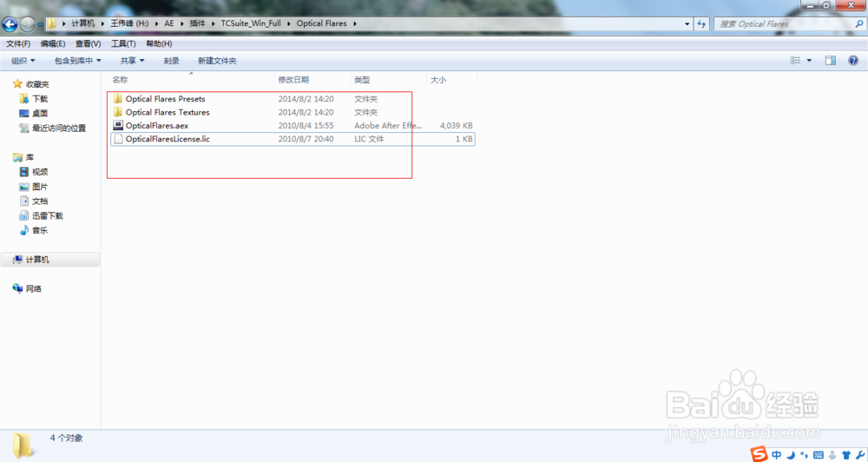The image size is (868, 462).
Task: Open the IME soft keyboard icon
Action: point(819,455)
